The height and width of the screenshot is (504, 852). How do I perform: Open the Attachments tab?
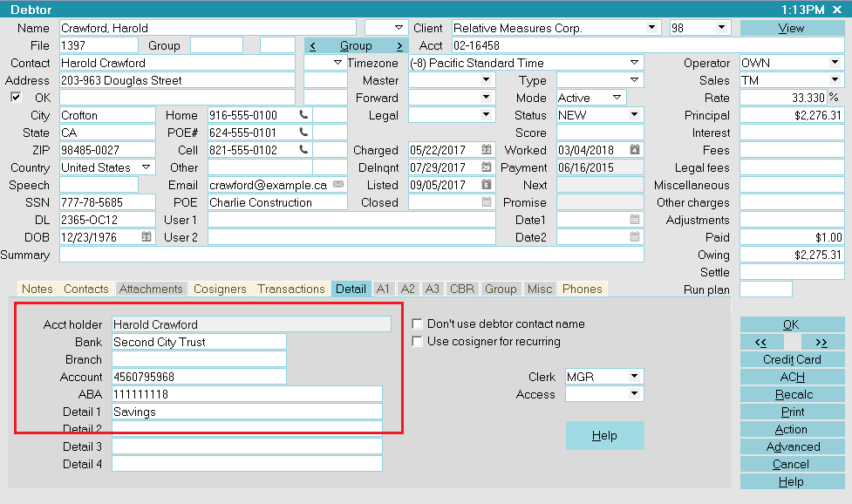tap(151, 289)
